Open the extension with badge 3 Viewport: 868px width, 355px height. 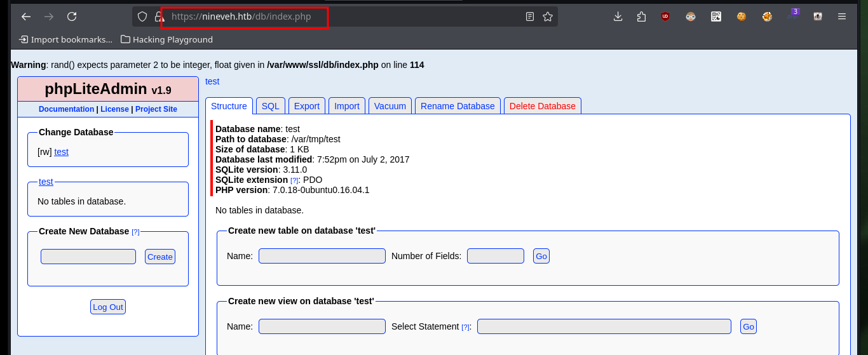tap(792, 15)
